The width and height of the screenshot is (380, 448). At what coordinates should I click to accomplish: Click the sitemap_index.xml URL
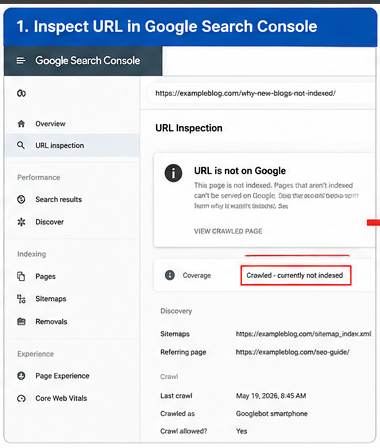(x=303, y=334)
